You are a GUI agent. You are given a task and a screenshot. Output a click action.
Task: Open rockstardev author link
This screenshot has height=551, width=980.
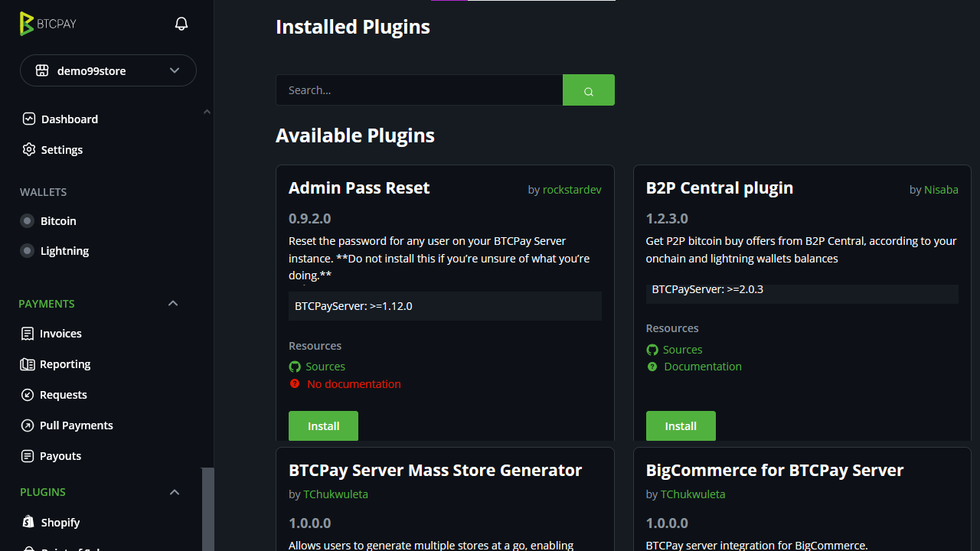click(572, 190)
